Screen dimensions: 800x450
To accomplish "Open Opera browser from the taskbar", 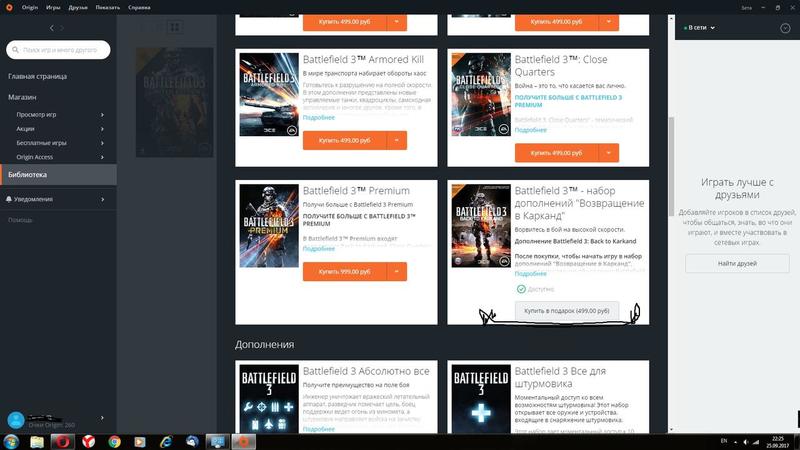I will [x=63, y=442].
